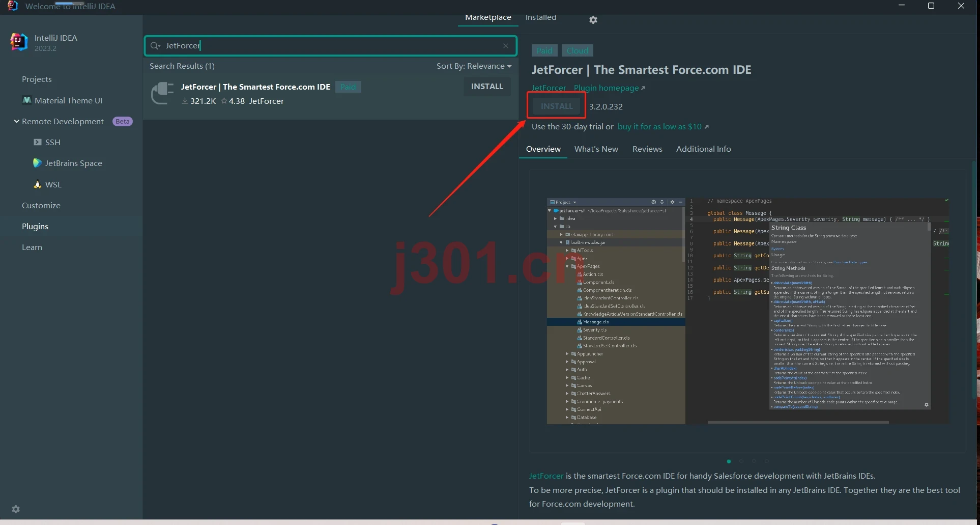Viewport: 980px width, 525px height.
Task: Open the Overview tab
Action: pos(543,149)
